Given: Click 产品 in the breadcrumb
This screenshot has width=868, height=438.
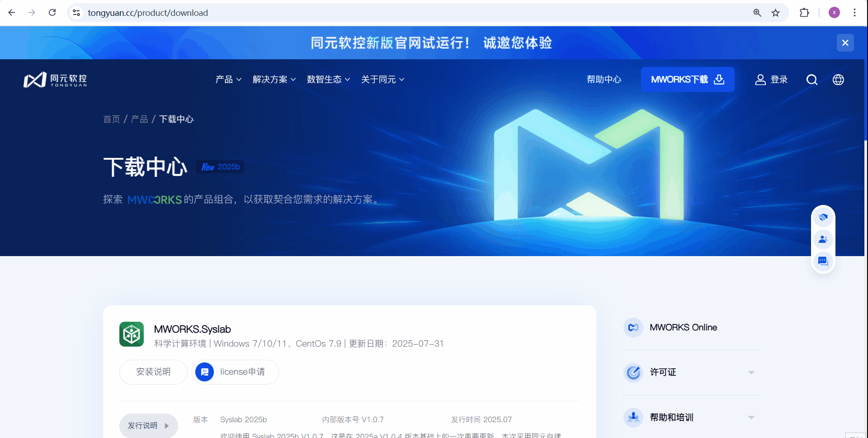Looking at the screenshot, I should coord(139,119).
